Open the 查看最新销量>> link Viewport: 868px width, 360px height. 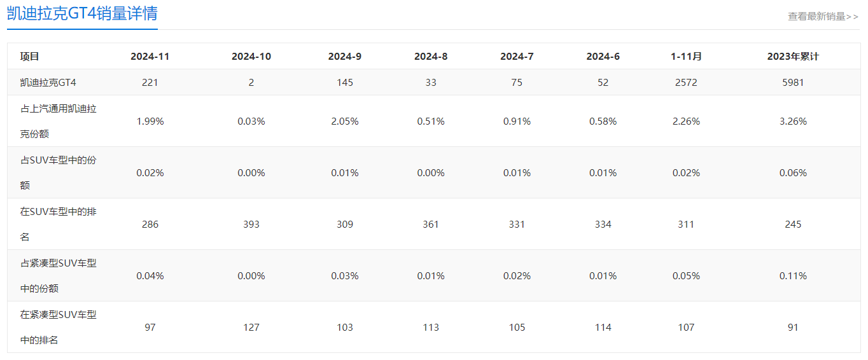(x=823, y=17)
